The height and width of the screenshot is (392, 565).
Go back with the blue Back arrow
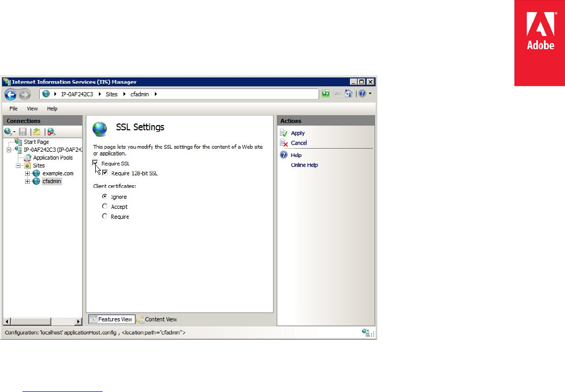[x=10, y=95]
